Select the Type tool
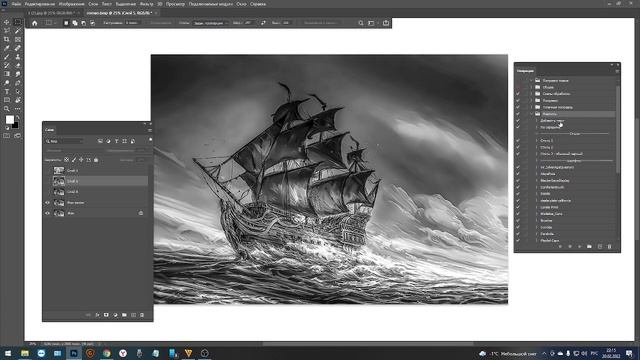This screenshot has height=360, width=640. tap(7, 91)
